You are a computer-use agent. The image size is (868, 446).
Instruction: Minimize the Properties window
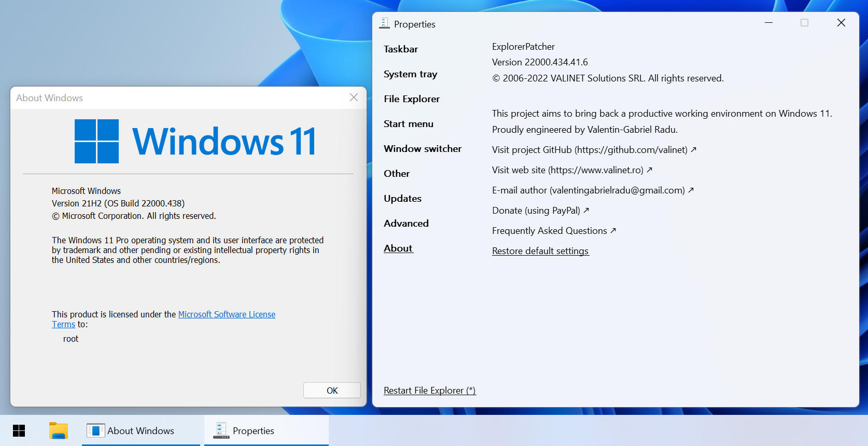[768, 23]
